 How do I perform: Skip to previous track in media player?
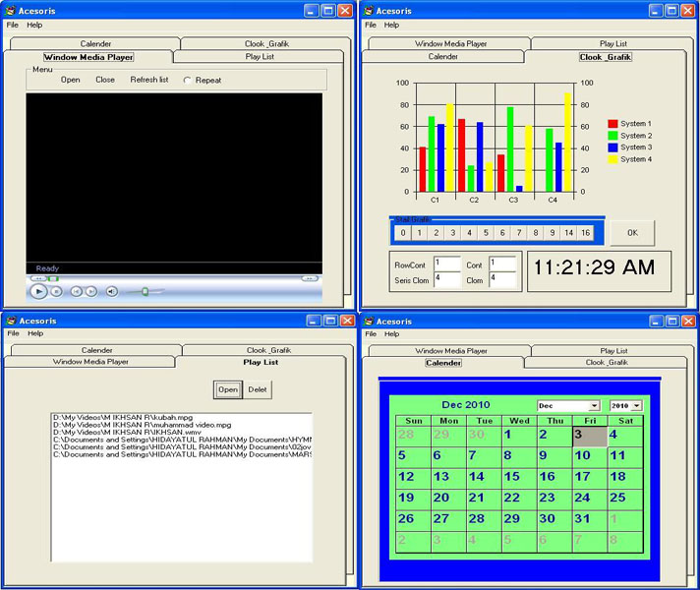click(x=77, y=292)
